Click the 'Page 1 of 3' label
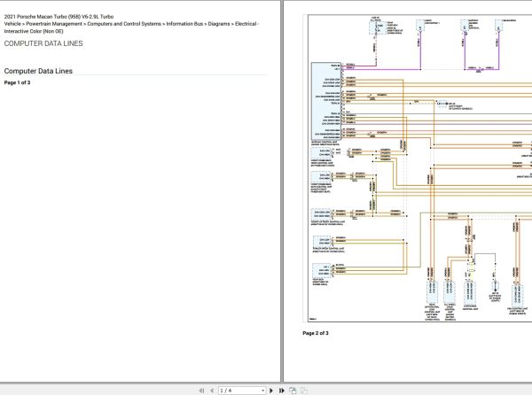 (x=18, y=82)
